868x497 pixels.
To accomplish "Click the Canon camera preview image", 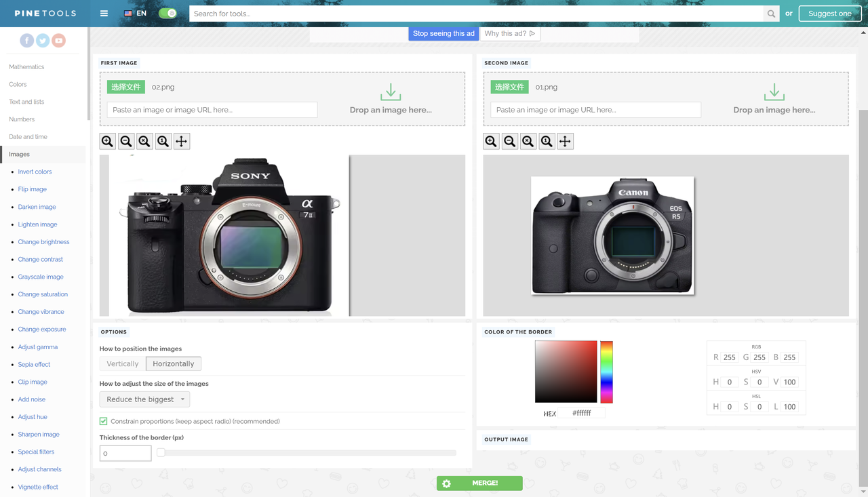I will 613,235.
